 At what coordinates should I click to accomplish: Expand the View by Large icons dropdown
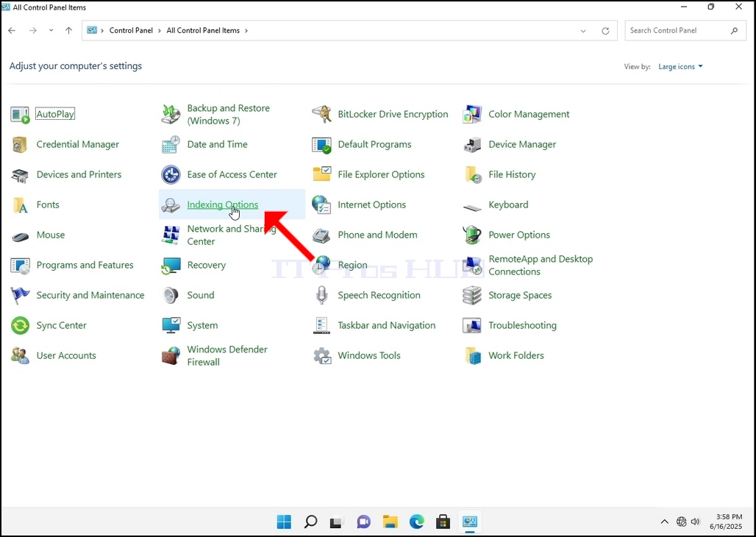(680, 67)
